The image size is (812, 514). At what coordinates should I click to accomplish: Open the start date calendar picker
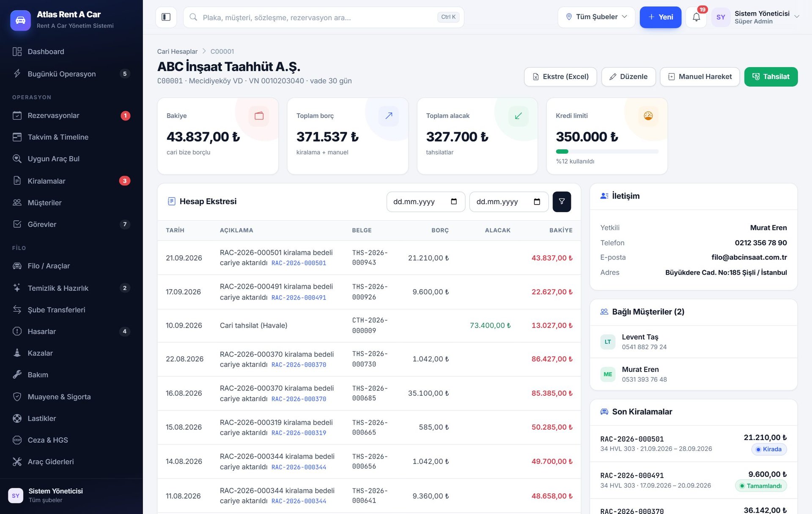click(x=454, y=202)
